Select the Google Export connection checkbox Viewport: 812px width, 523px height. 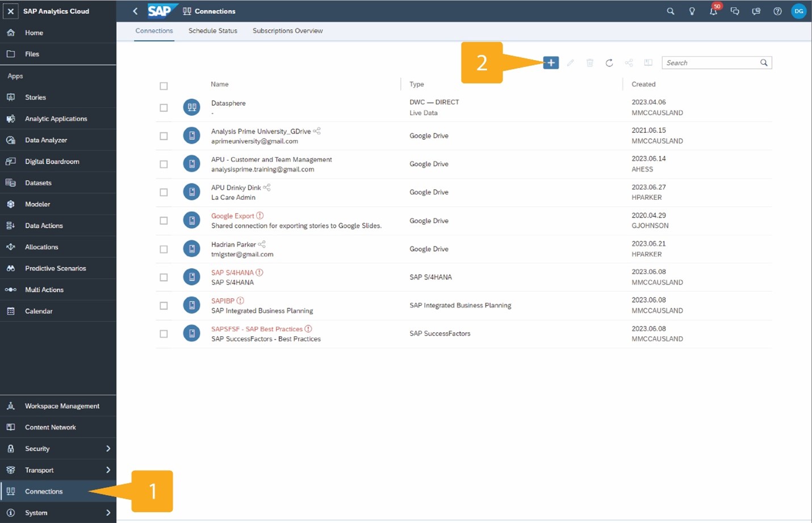pyautogui.click(x=164, y=220)
